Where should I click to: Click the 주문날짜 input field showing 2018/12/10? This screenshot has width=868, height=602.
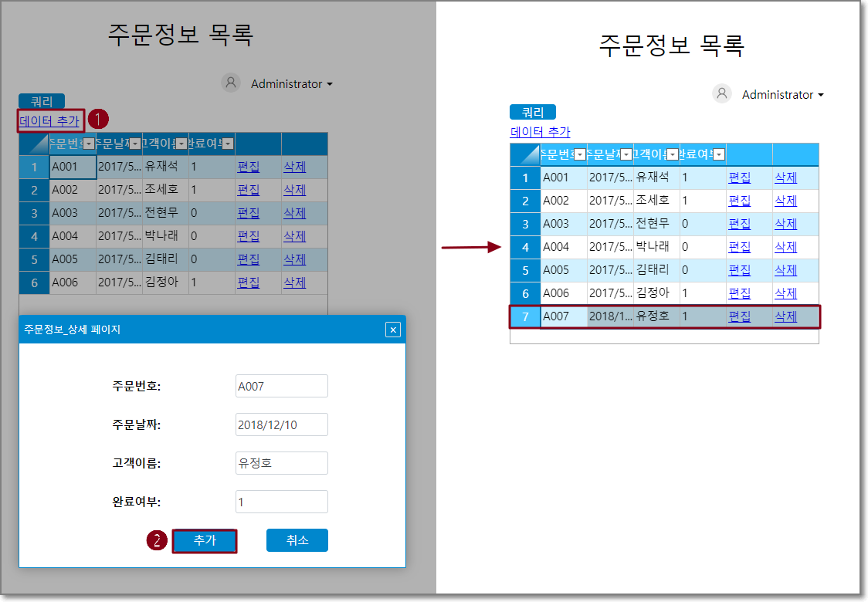[282, 424]
